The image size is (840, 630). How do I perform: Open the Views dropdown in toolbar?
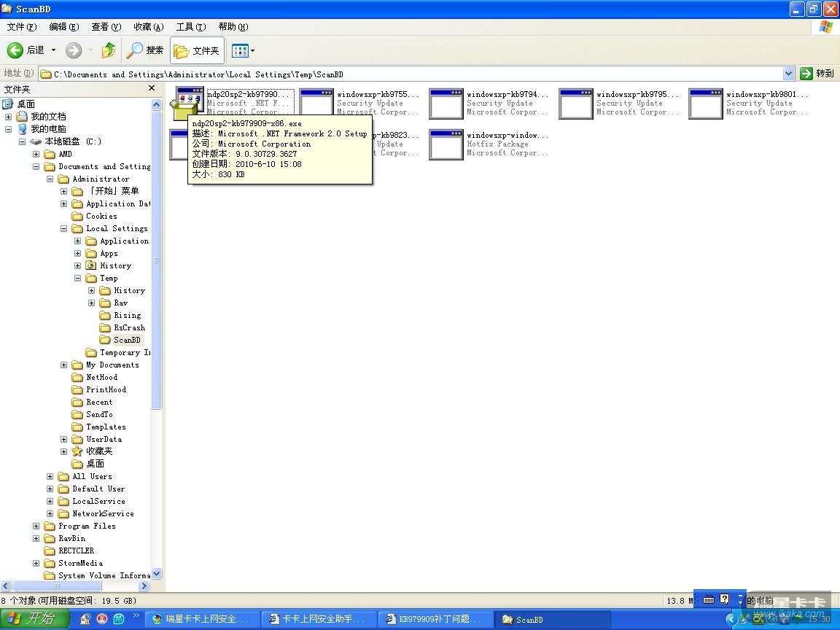243,50
